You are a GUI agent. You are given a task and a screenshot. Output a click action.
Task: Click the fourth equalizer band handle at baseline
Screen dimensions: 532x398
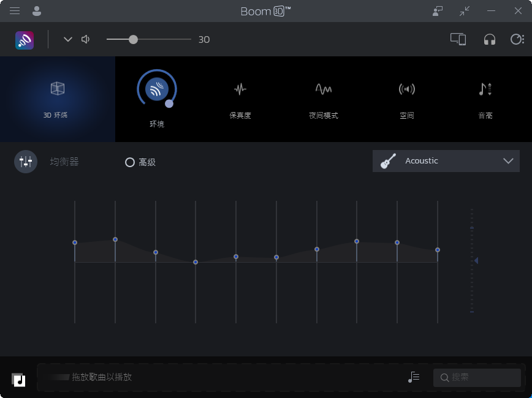click(196, 262)
